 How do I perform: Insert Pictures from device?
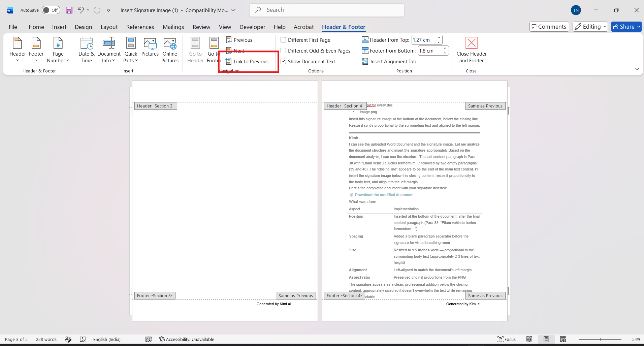pyautogui.click(x=150, y=47)
